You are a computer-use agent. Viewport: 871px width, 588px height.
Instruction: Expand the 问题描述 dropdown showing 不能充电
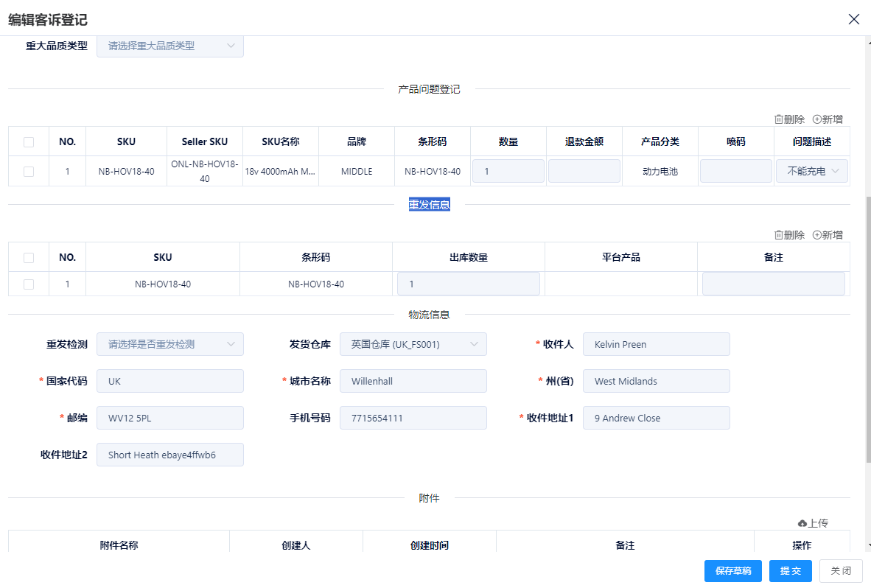tap(811, 171)
